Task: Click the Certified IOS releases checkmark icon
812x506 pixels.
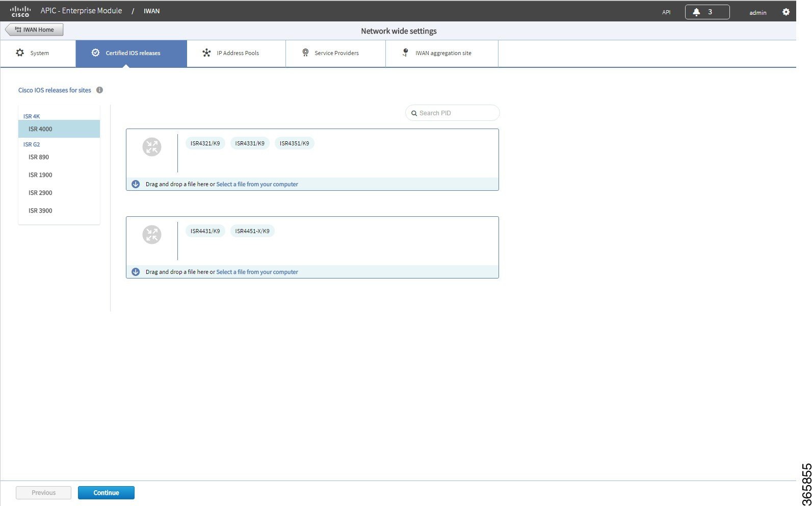Action: tap(95, 53)
